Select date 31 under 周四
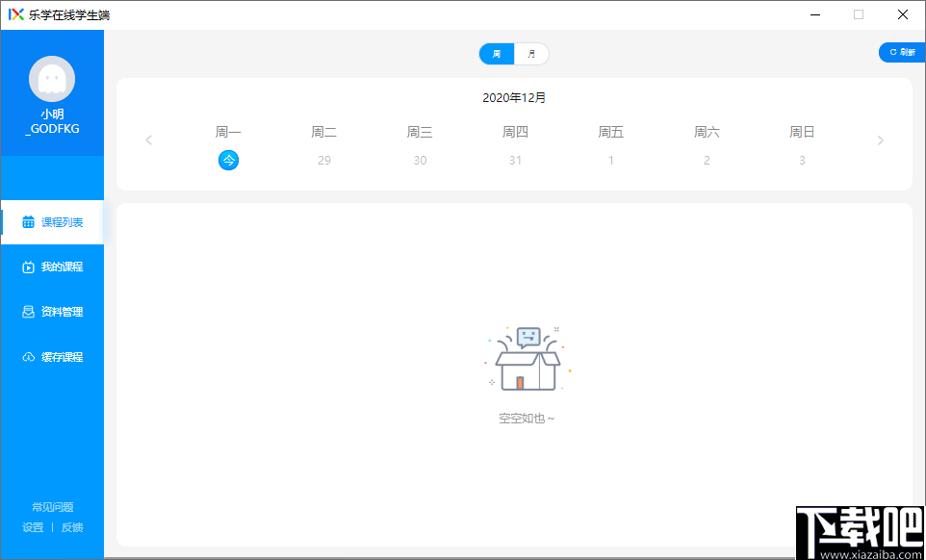The image size is (926, 560). coord(515,160)
